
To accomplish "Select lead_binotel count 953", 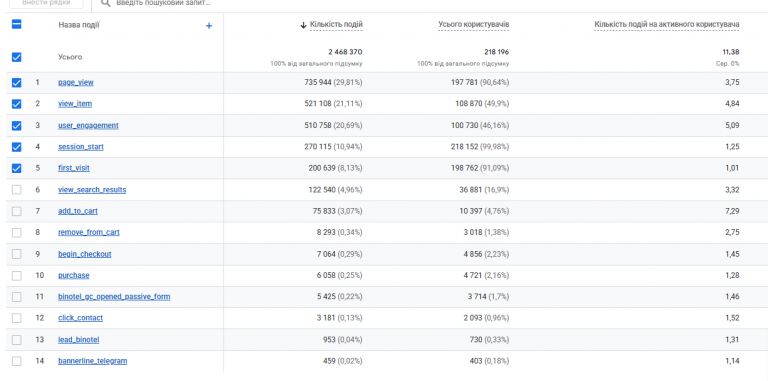I will (329, 339).
